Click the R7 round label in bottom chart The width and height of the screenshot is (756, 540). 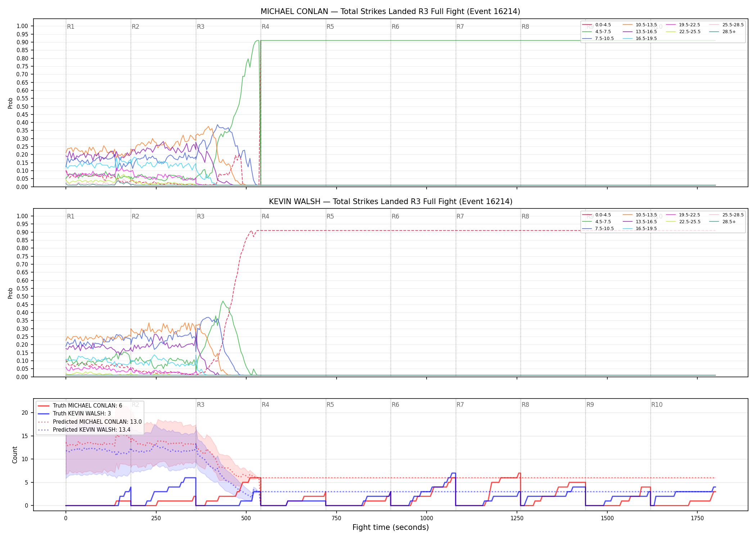click(x=460, y=405)
